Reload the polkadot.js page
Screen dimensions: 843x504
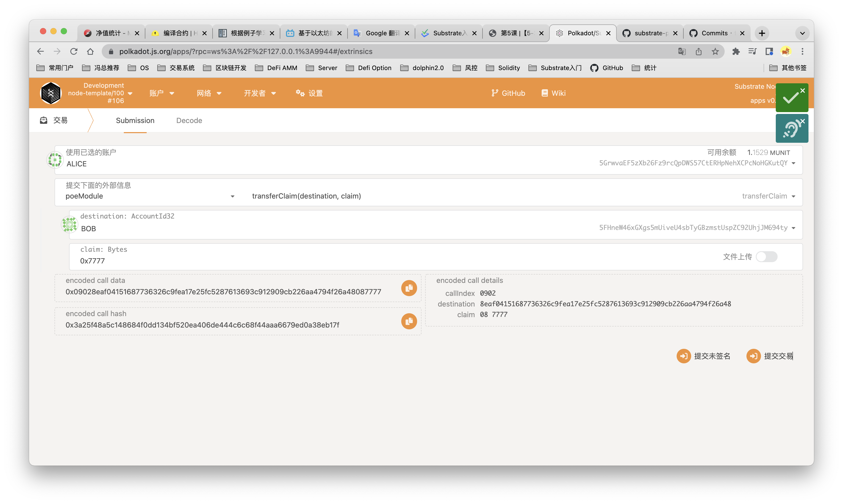(x=74, y=52)
